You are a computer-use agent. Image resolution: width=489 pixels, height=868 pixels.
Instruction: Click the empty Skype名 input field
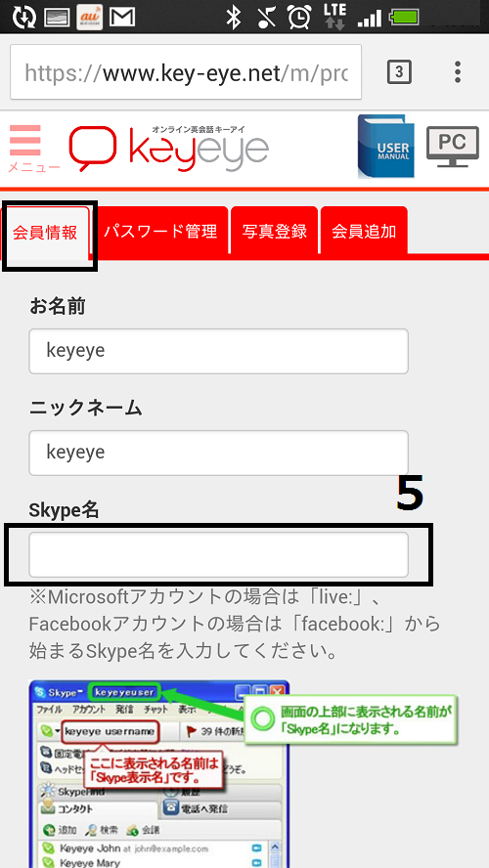click(x=219, y=554)
